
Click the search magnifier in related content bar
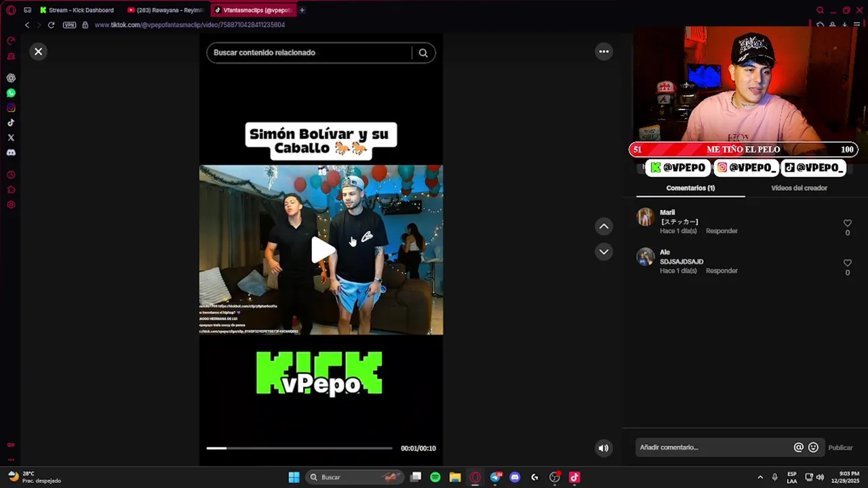(x=423, y=53)
